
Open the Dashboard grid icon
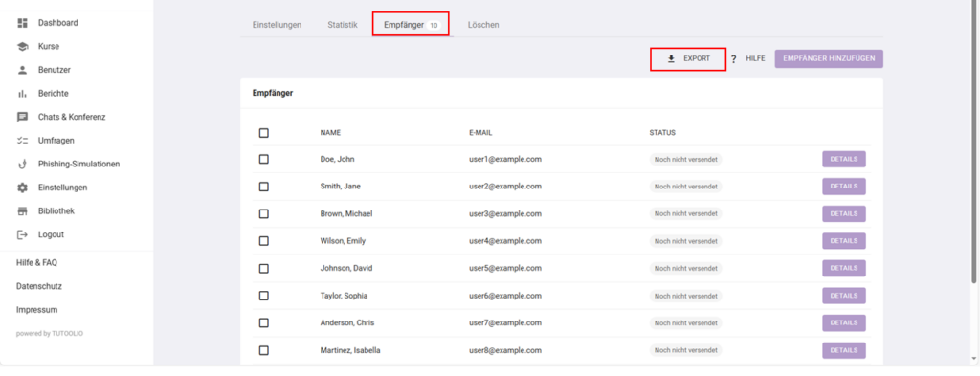coord(23,23)
